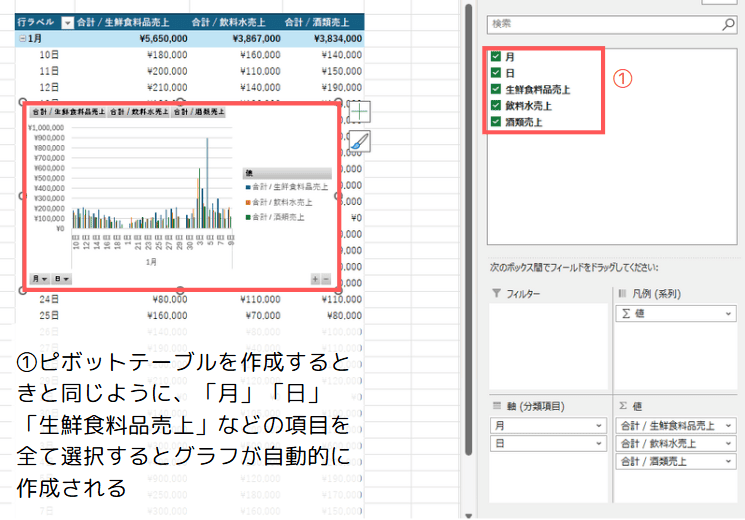This screenshot has width=745, height=520.
Task: Select legend entry 合計 / 生鮮食料品売上
Action: [287, 187]
